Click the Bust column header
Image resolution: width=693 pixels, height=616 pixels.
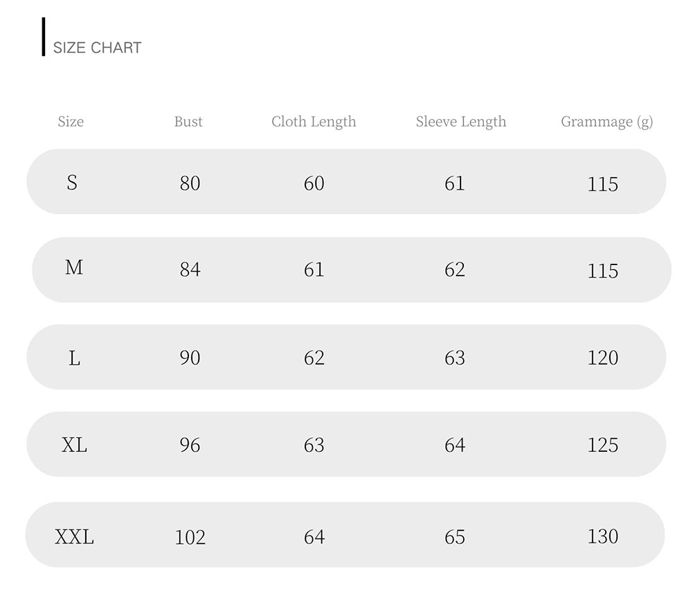(x=188, y=122)
